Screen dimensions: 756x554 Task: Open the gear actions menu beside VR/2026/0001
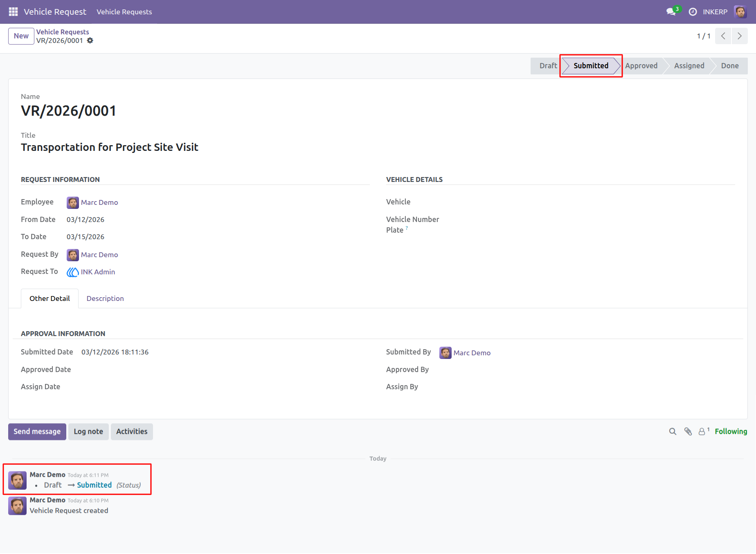point(90,40)
